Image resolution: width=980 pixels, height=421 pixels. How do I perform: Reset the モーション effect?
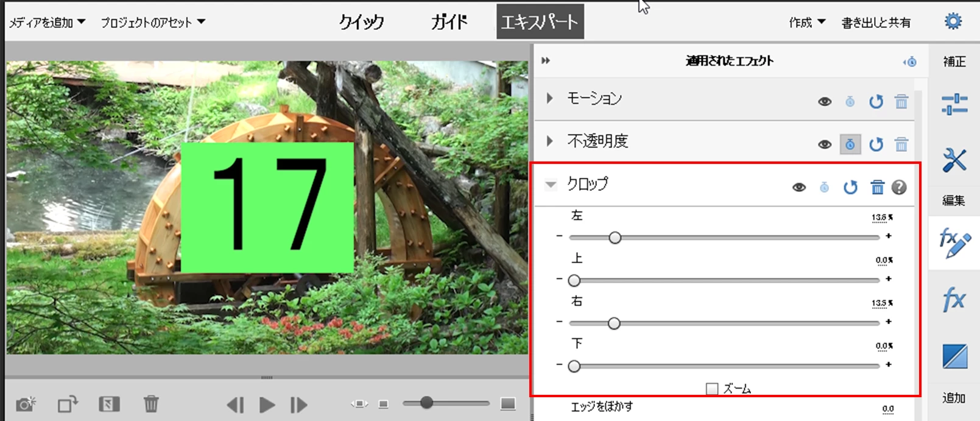coord(876,102)
